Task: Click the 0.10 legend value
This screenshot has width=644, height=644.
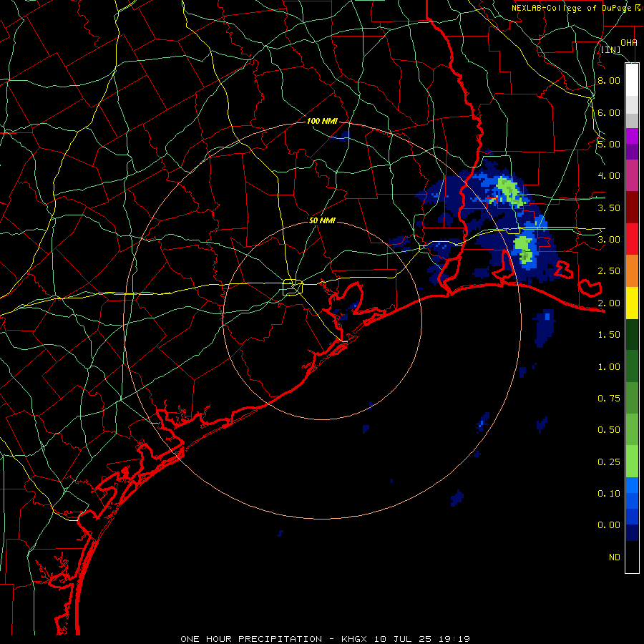Action: (x=609, y=494)
